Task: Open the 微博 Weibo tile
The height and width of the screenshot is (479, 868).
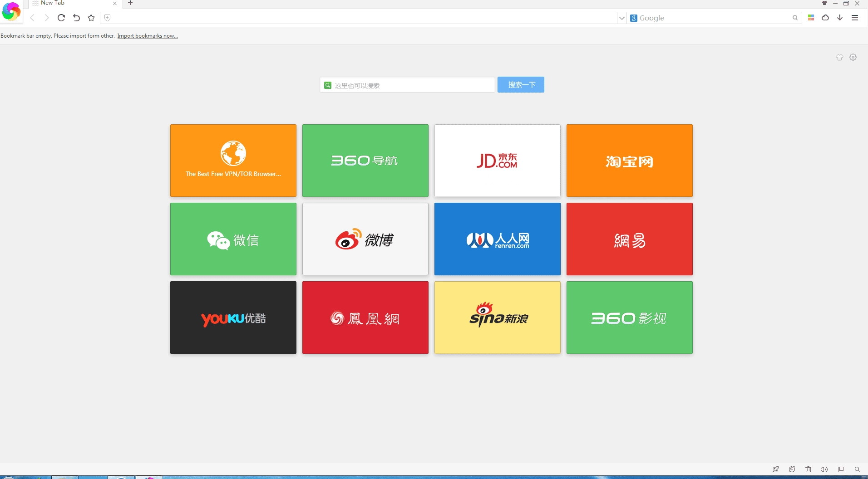Action: click(x=365, y=239)
